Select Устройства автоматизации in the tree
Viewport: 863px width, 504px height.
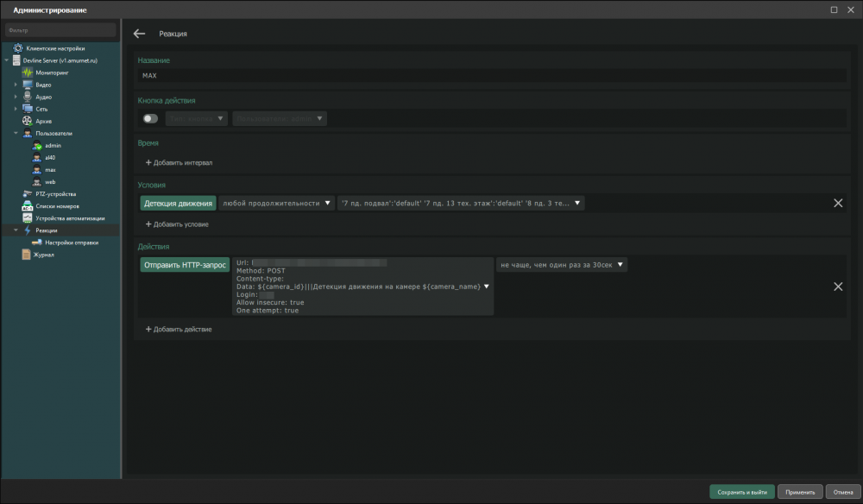[69, 218]
